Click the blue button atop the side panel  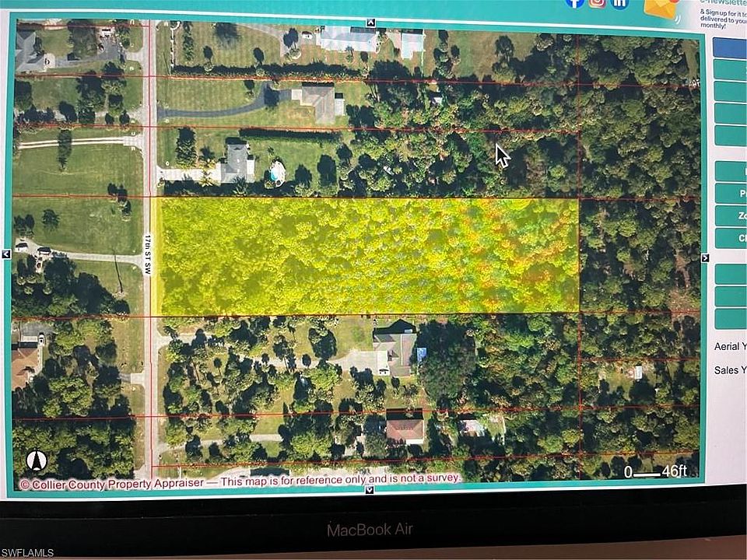click(730, 48)
